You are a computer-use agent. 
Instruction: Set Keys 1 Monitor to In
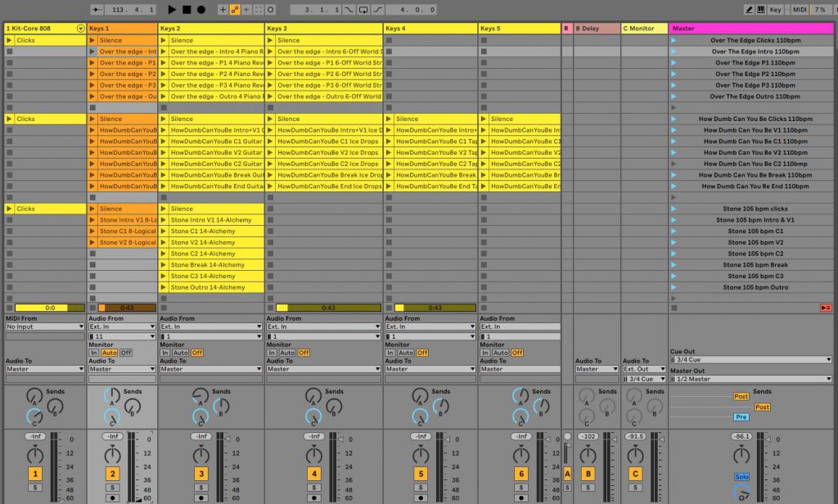94,353
